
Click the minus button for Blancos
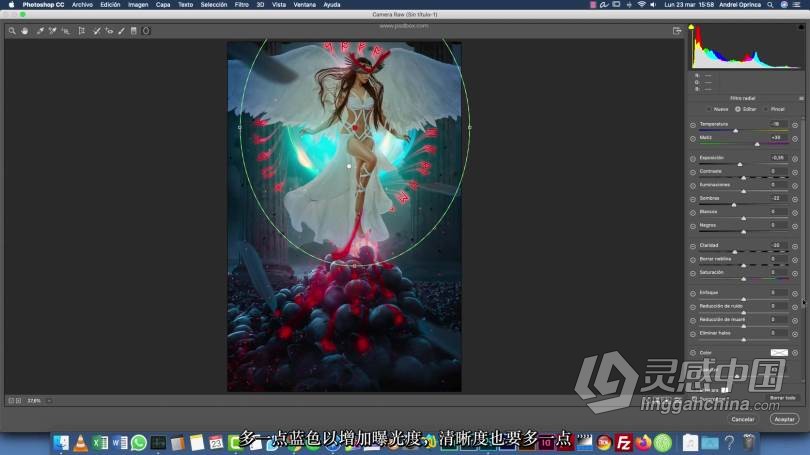(693, 213)
